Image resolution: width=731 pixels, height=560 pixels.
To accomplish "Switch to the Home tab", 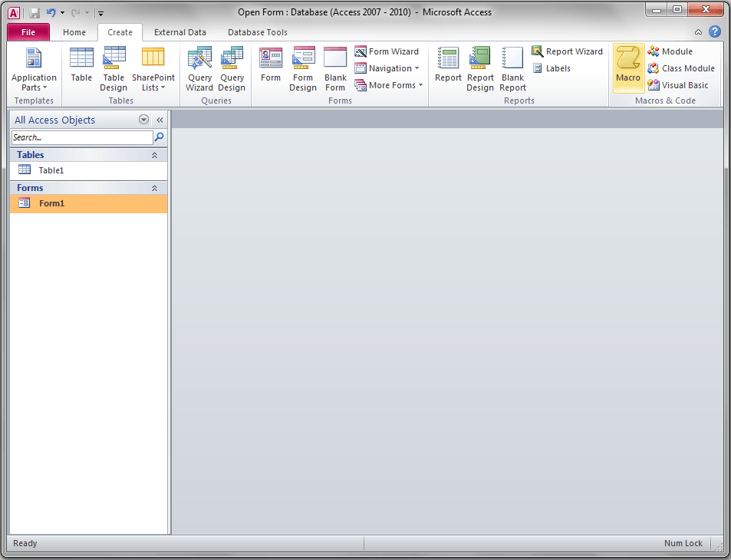I will [74, 32].
